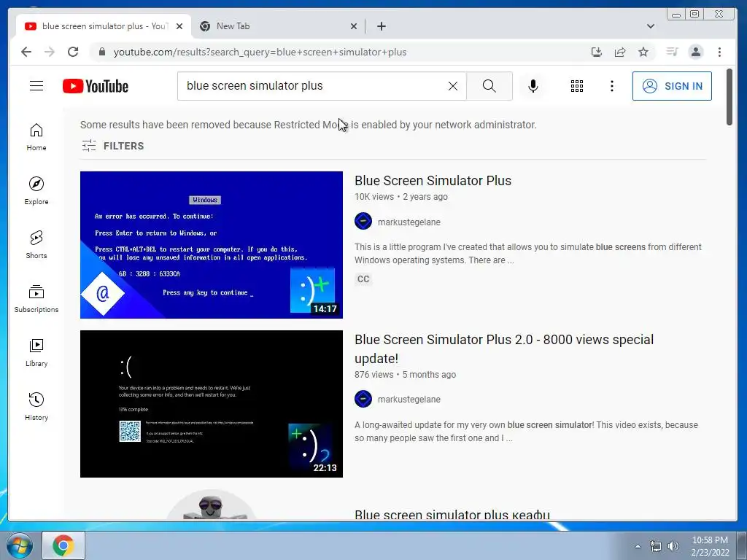This screenshot has height=560, width=747.
Task: Open Blue screen simulator plus кеафи result
Action: (x=452, y=514)
